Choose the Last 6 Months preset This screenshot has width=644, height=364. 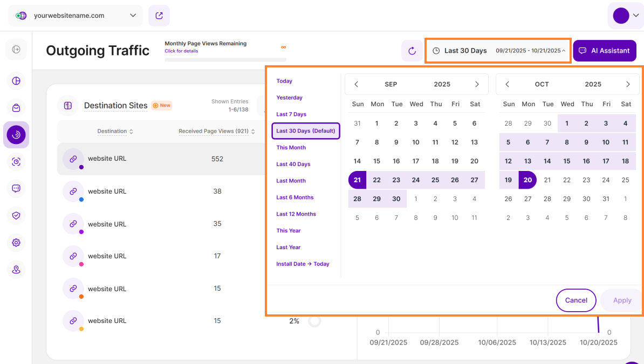pos(294,197)
